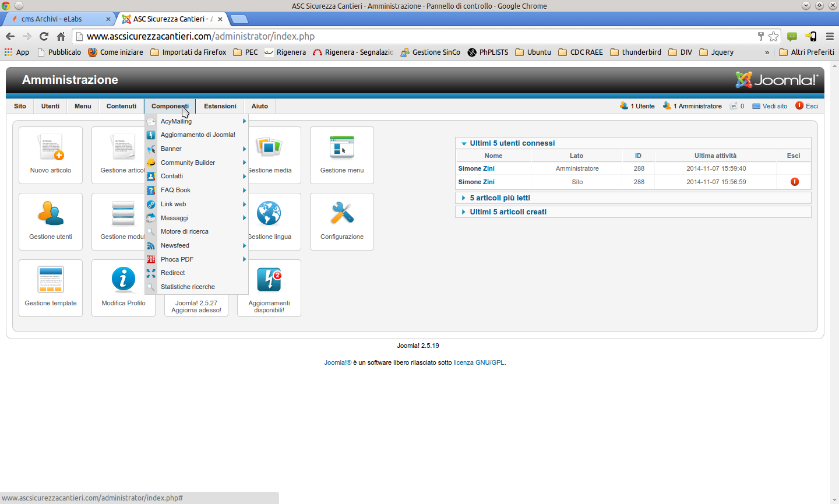839x504 pixels.
Task: Click the Joomla! logo in header
Action: (777, 80)
